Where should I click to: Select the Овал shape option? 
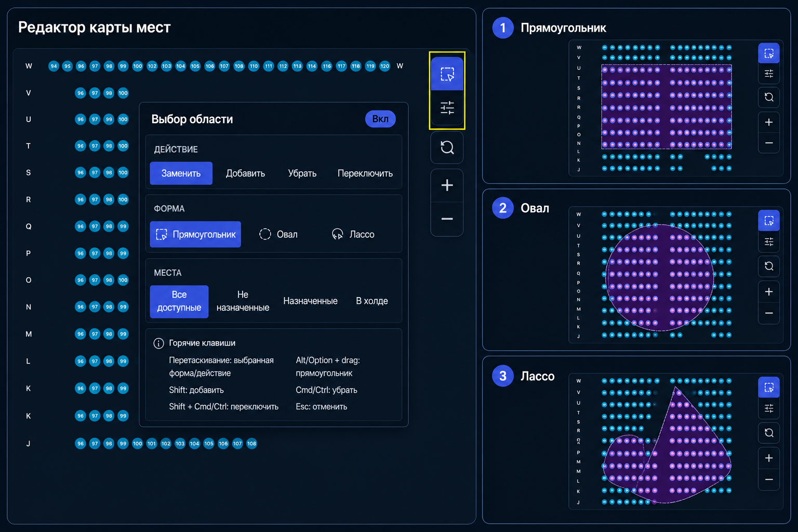pyautogui.click(x=279, y=234)
